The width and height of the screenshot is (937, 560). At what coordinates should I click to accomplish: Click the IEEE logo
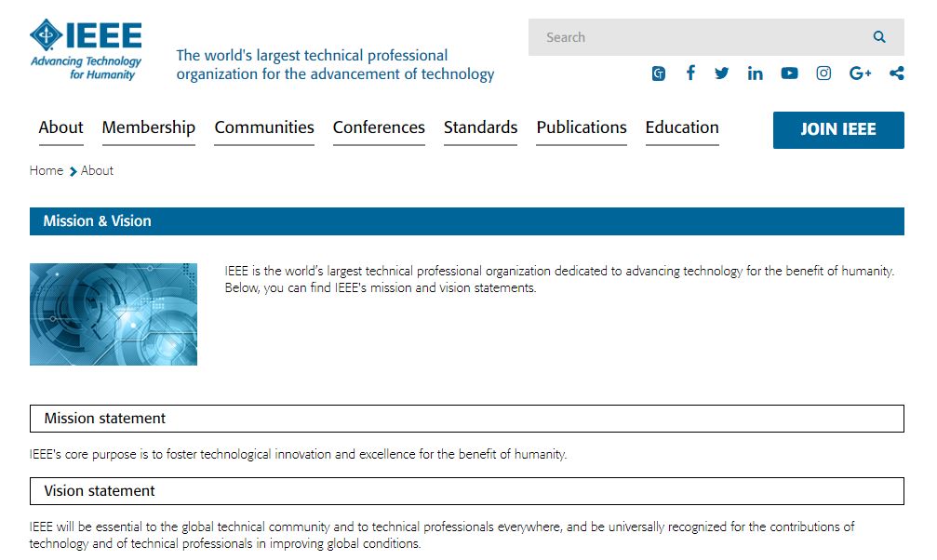click(86, 49)
